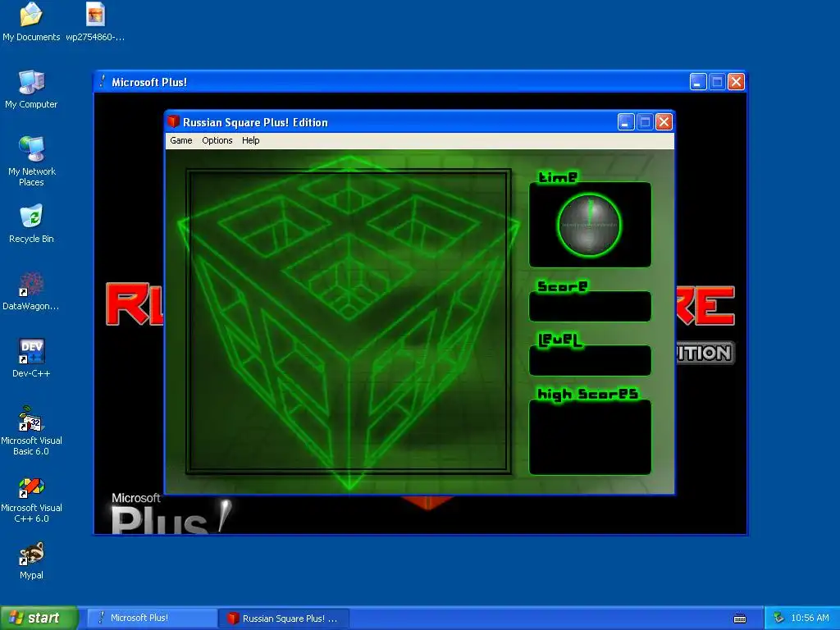Click the Russian Square red cube title icon
This screenshot has width=840, height=630.
pos(173,121)
